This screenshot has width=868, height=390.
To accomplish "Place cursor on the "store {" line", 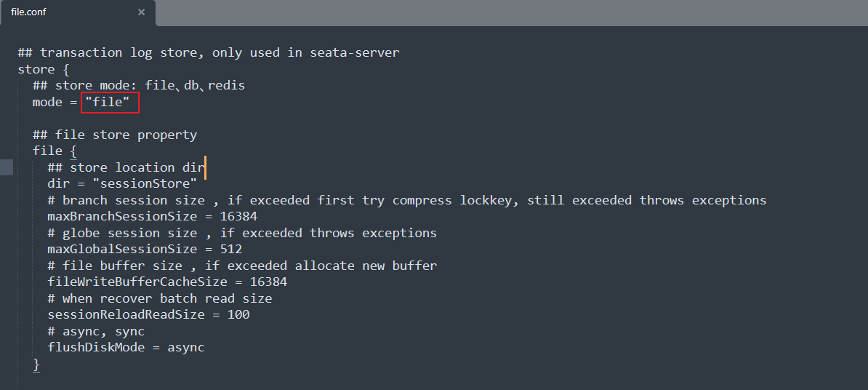I will point(44,70).
